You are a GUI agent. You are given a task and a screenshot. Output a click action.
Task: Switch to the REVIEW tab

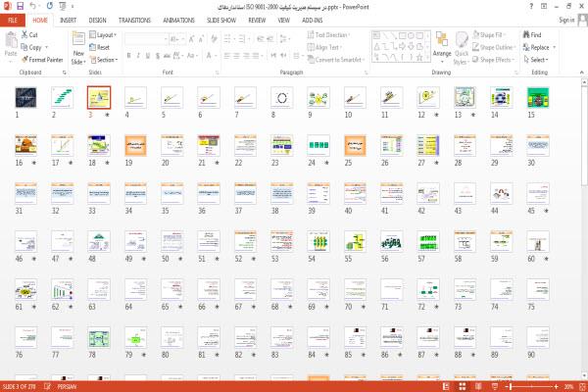257,21
